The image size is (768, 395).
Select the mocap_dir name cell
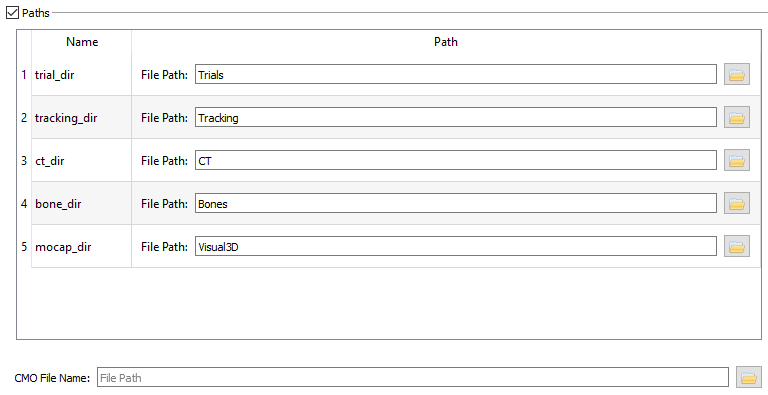coord(81,247)
